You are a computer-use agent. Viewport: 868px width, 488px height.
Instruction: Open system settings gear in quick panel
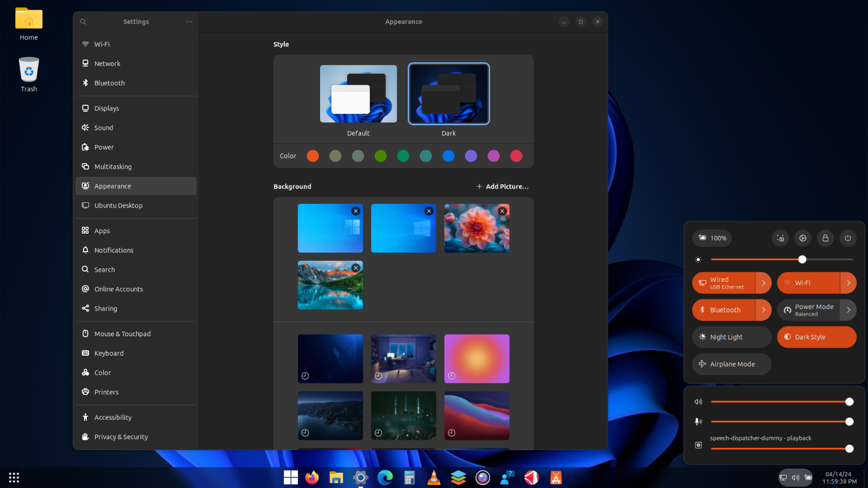803,238
